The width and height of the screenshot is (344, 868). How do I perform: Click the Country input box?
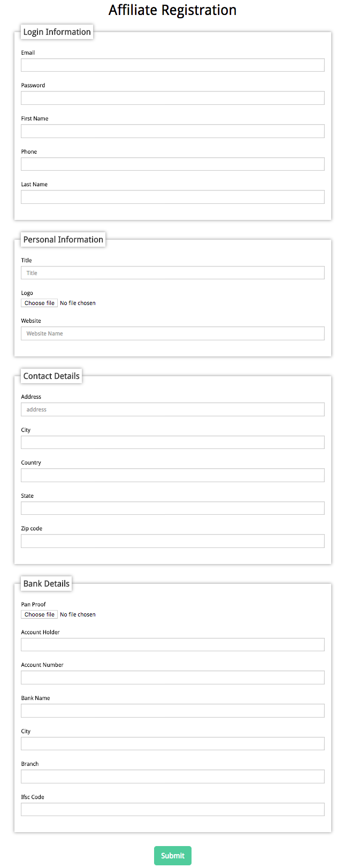(x=172, y=475)
